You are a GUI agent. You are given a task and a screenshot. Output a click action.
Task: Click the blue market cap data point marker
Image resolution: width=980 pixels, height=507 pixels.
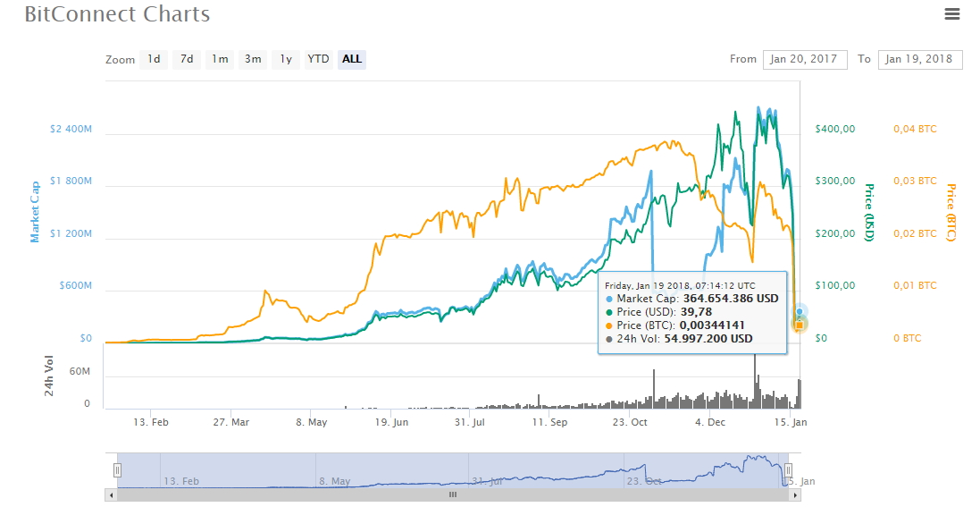pos(800,312)
